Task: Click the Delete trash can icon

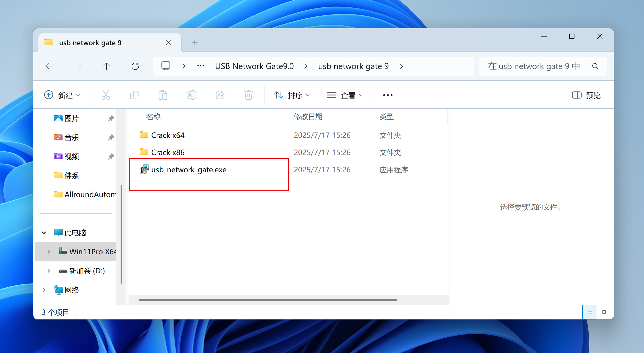Action: pyautogui.click(x=248, y=95)
